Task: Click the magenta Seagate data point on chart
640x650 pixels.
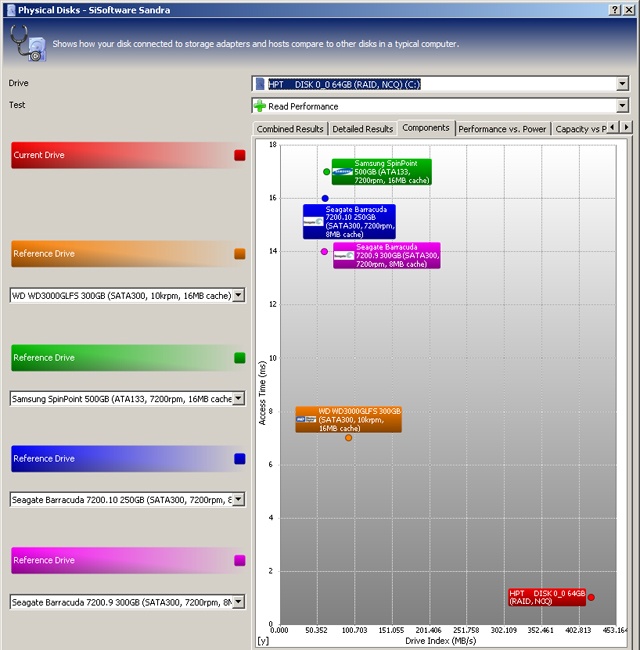Action: pos(325,251)
